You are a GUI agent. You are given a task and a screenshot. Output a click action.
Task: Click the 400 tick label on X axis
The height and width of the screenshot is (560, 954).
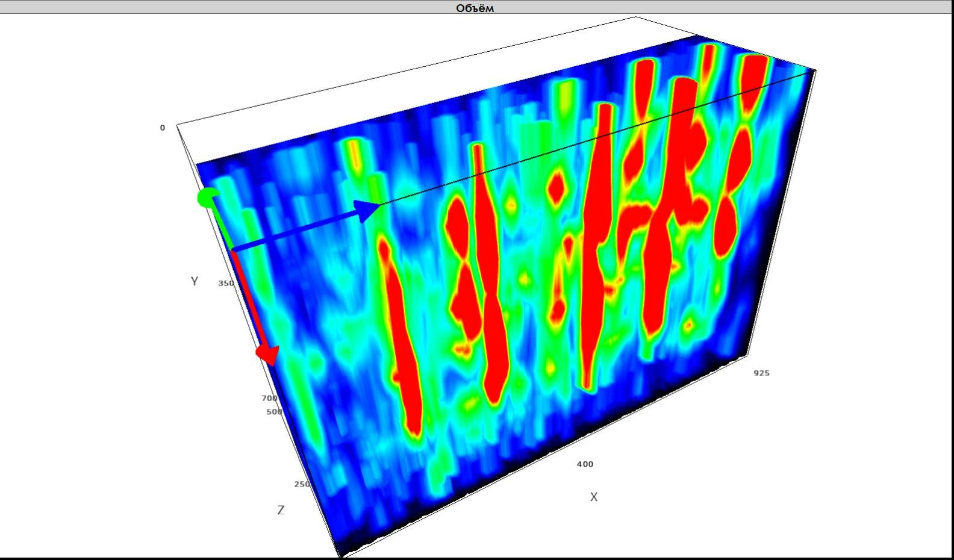pos(585,464)
